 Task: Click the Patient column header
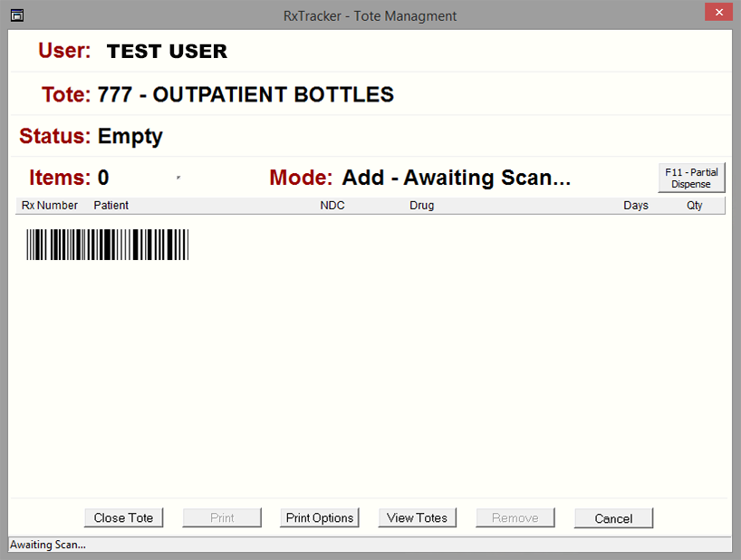(111, 206)
